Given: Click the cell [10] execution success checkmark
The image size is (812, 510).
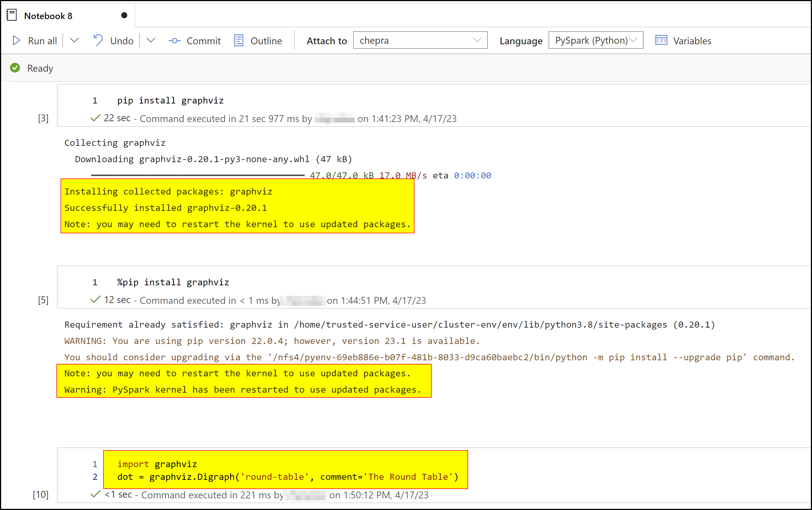Looking at the screenshot, I should pos(95,494).
